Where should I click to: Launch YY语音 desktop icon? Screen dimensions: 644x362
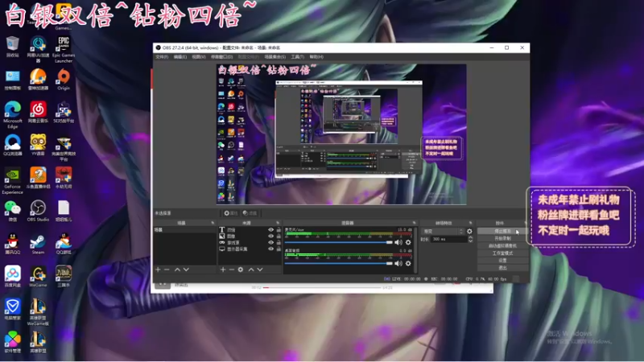tap(38, 145)
